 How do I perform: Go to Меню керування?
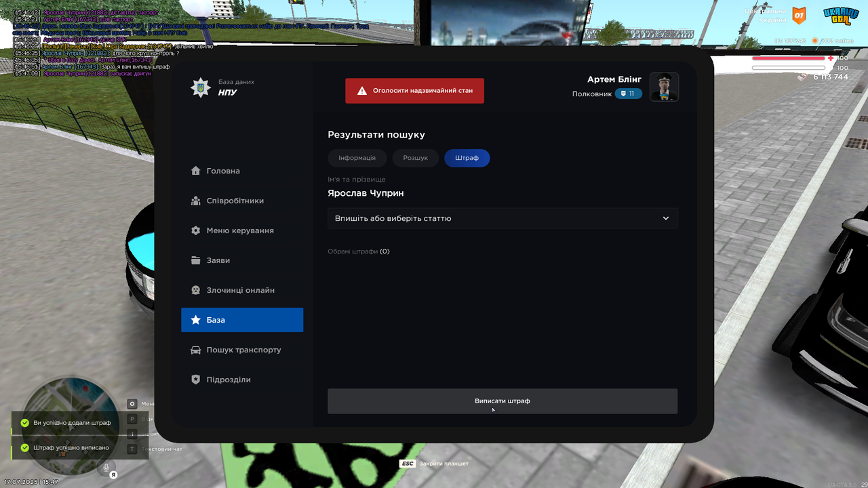(x=242, y=230)
